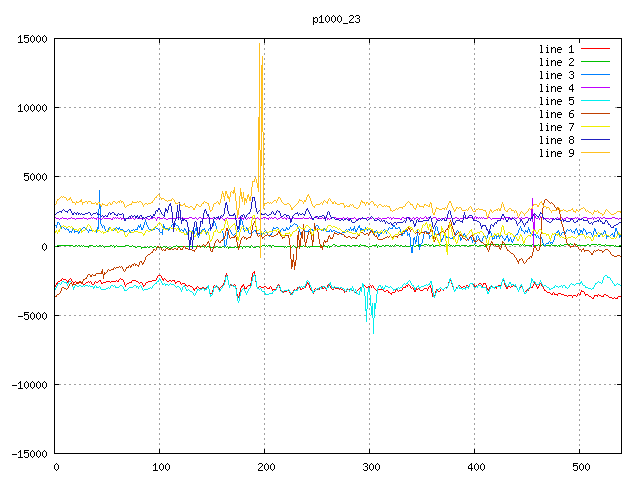Image resolution: width=640 pixels, height=480 pixels.
Task: Select the 'line 1' legend label
Action: (557, 49)
